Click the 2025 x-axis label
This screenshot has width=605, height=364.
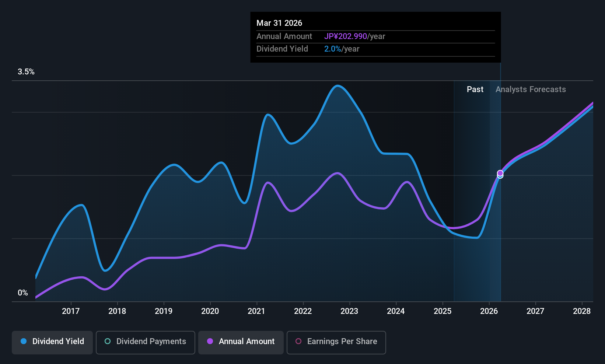443,311
